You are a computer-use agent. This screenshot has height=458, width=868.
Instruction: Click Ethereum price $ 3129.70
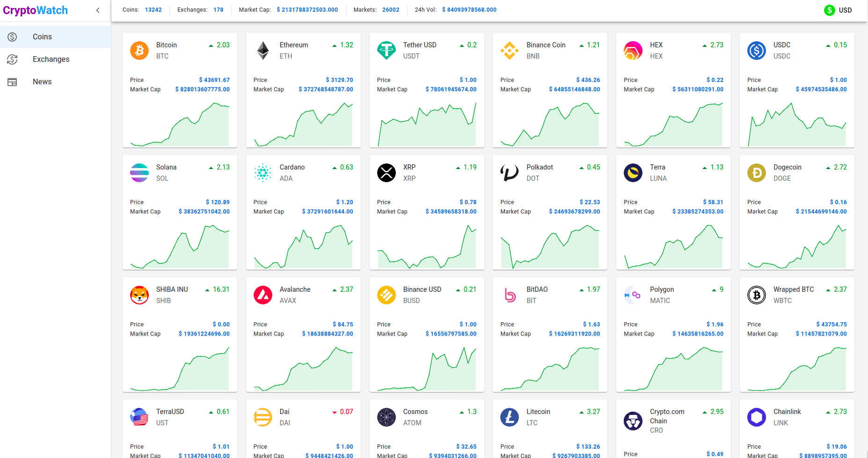coord(340,80)
